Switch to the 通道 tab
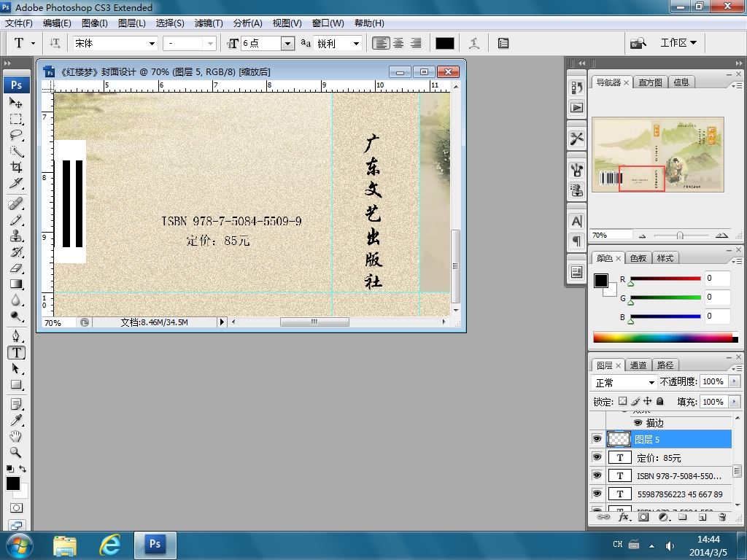Image resolution: width=747 pixels, height=560 pixels. pyautogui.click(x=638, y=365)
